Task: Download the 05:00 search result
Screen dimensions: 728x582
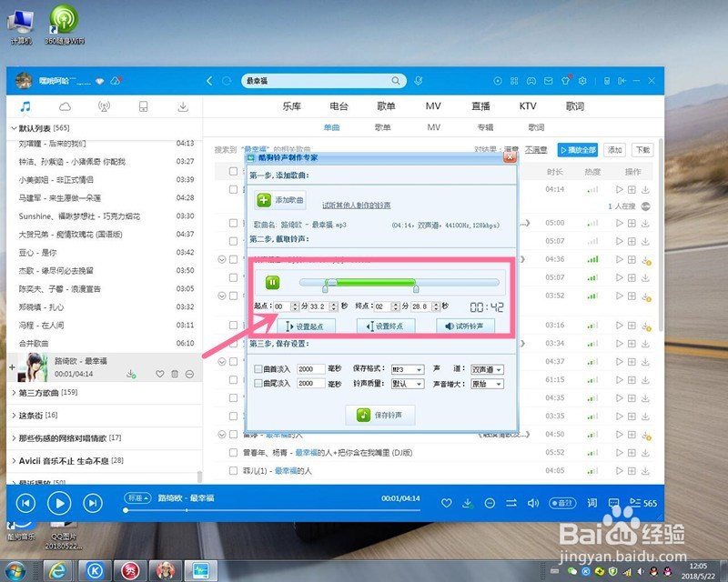Action: (645, 223)
